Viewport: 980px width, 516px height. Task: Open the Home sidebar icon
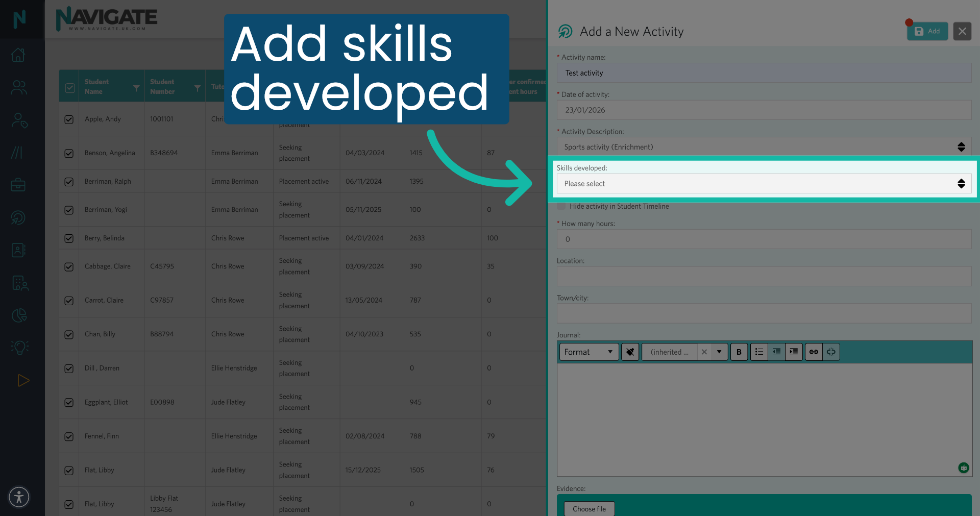[19, 55]
